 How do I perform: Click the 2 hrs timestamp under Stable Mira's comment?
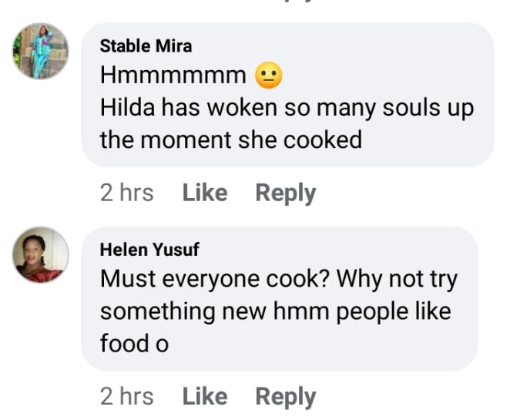tap(126, 193)
